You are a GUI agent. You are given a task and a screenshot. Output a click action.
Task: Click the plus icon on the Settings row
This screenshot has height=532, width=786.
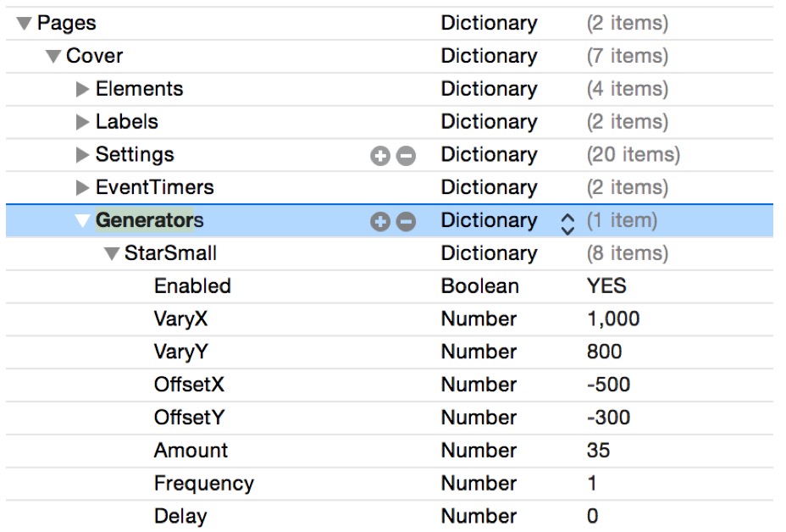(381, 154)
